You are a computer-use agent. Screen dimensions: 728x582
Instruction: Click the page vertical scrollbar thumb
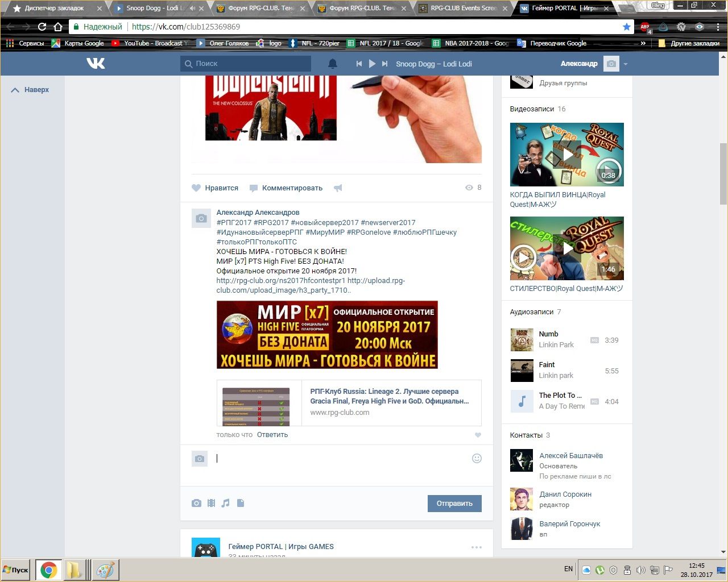723,173
